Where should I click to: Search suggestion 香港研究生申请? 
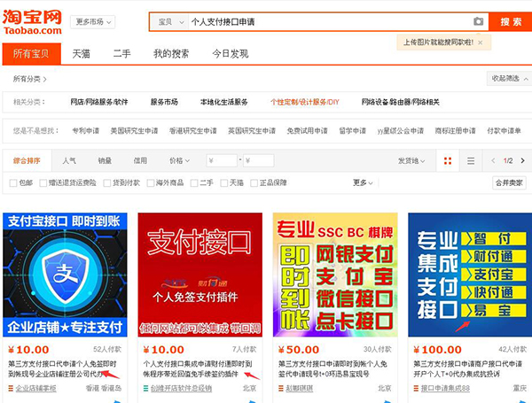192,131
